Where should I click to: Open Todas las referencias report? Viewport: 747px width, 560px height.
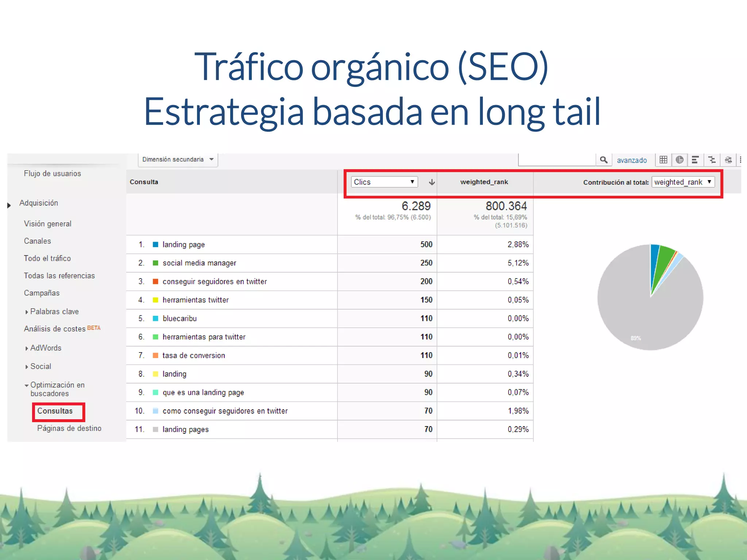tap(59, 276)
